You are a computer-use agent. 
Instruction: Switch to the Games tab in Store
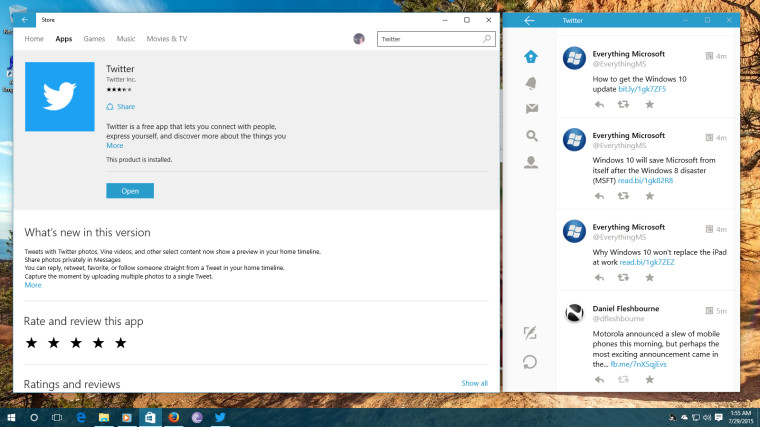(x=94, y=39)
